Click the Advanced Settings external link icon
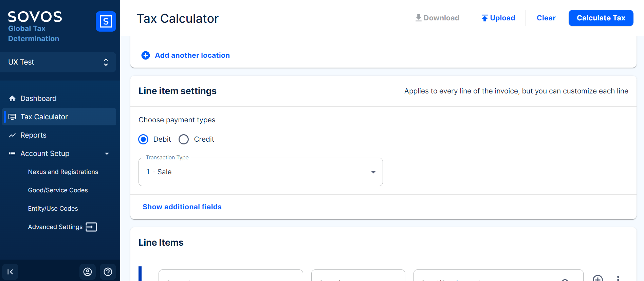The height and width of the screenshot is (281, 644). [91, 227]
